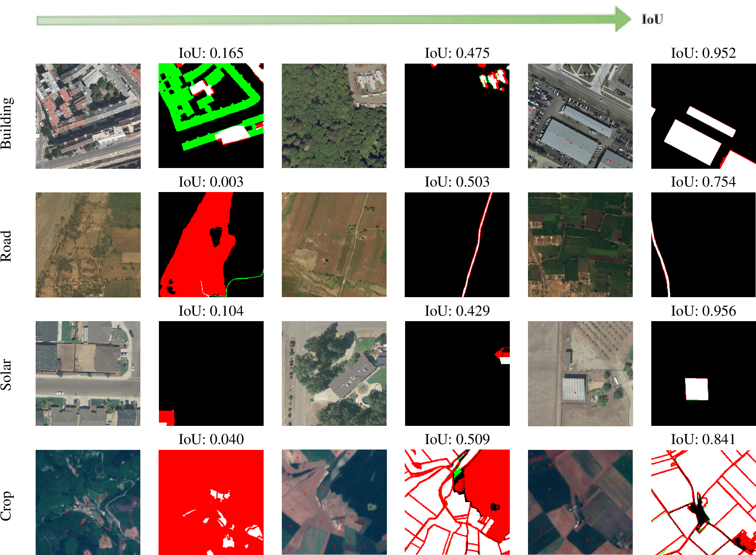Click the Road row label

point(6,246)
